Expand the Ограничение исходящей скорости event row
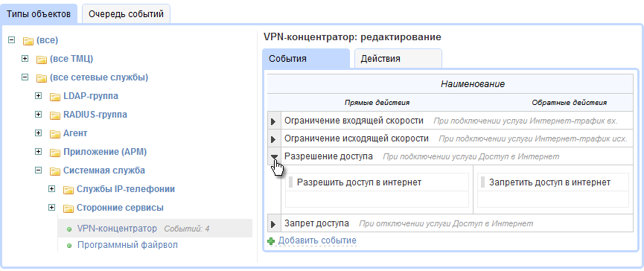Screen dimensions: 644x271 274,139
